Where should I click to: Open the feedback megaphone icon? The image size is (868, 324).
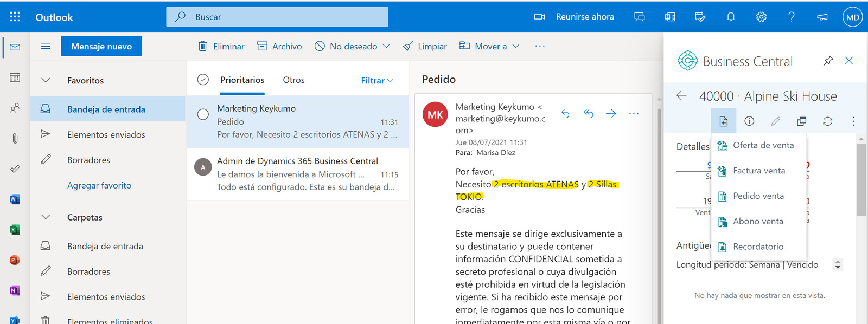coord(822,17)
